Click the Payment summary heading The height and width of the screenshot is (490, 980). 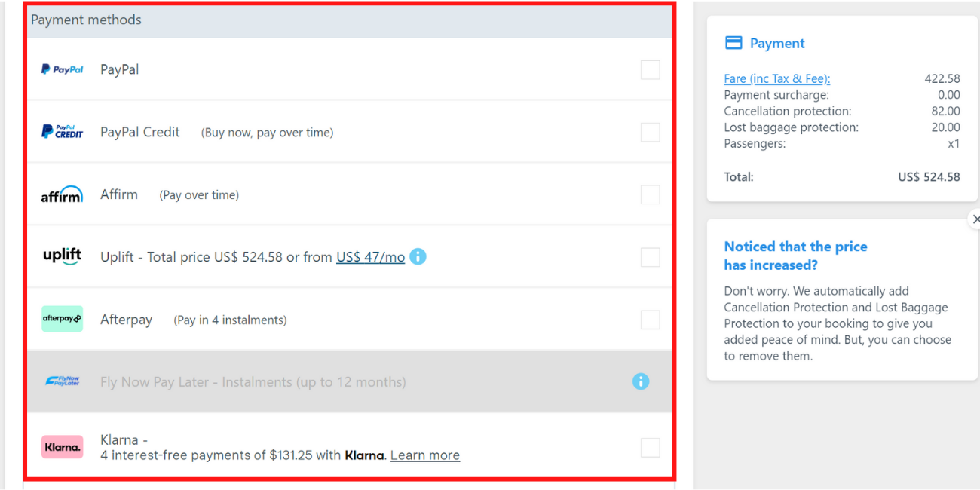pos(777,44)
